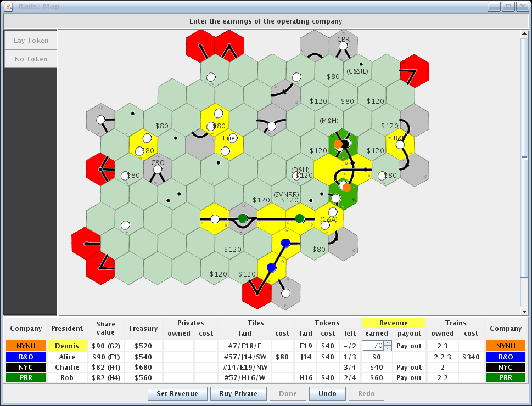532x406 pixels.
Task: Click the Set Revenue button
Action: pos(177,394)
